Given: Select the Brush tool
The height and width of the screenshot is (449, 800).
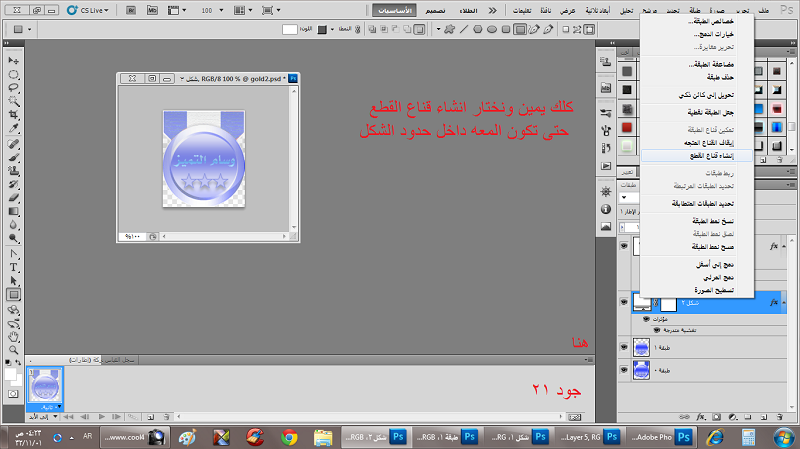Looking at the screenshot, I should [14, 158].
